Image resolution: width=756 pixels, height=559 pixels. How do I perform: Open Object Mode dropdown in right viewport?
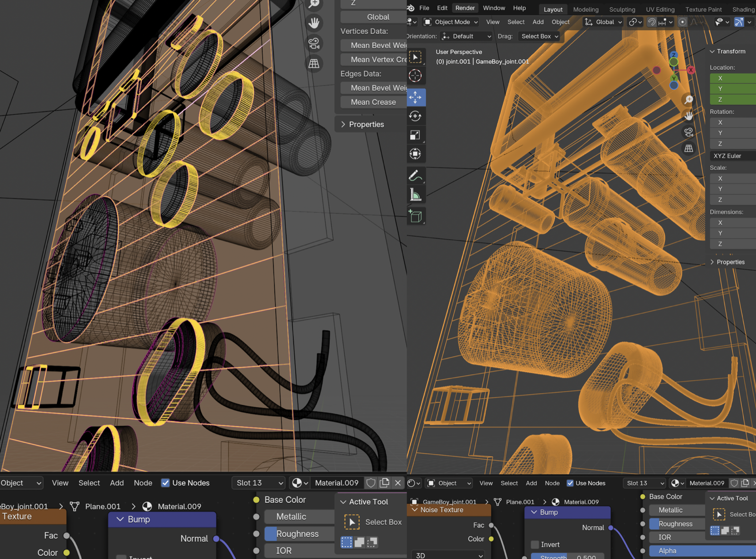point(451,22)
